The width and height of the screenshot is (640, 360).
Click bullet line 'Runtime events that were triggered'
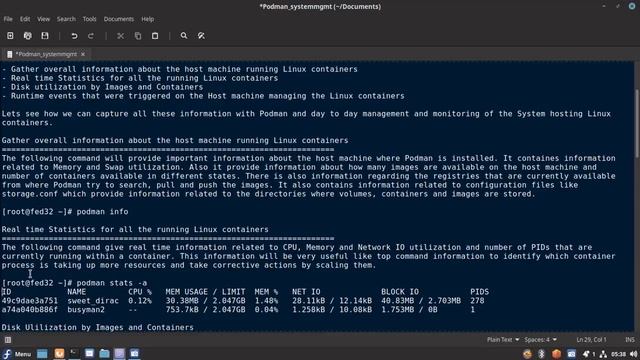pyautogui.click(x=203, y=96)
